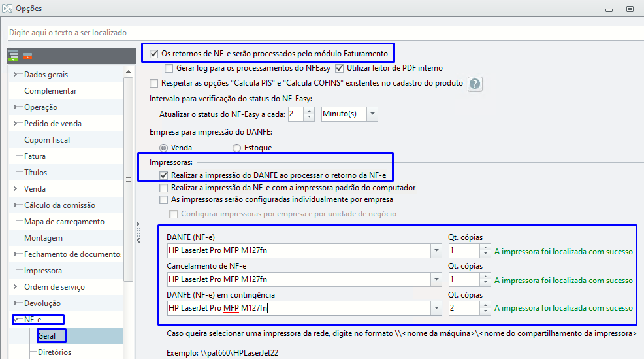Decrease DANFE (NF-e) copies quantity
The width and height of the screenshot is (644, 359).
[485, 254]
